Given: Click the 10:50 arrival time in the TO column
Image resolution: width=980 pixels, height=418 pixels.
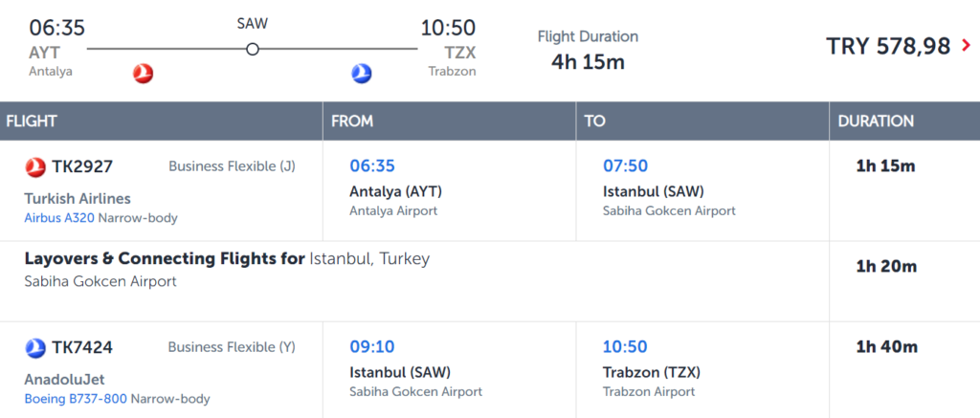Looking at the screenshot, I should [x=625, y=347].
